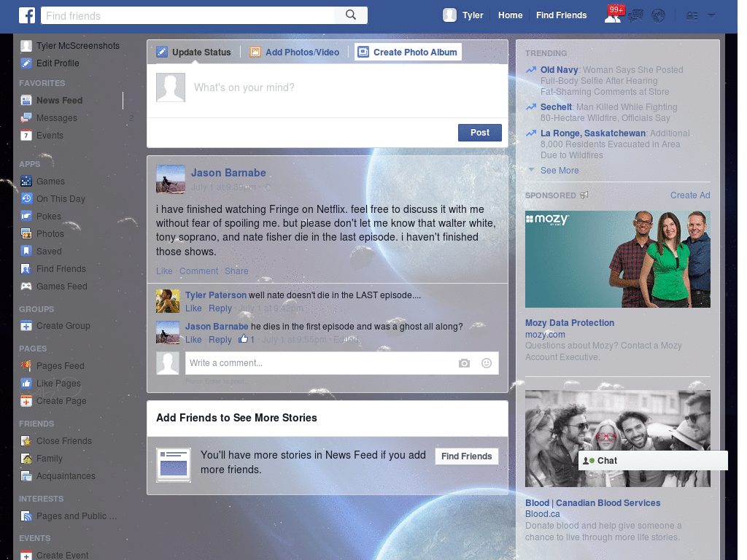This screenshot has width=747, height=560.
Task: Click the Tyler profile avatar in header
Action: coord(449,15)
